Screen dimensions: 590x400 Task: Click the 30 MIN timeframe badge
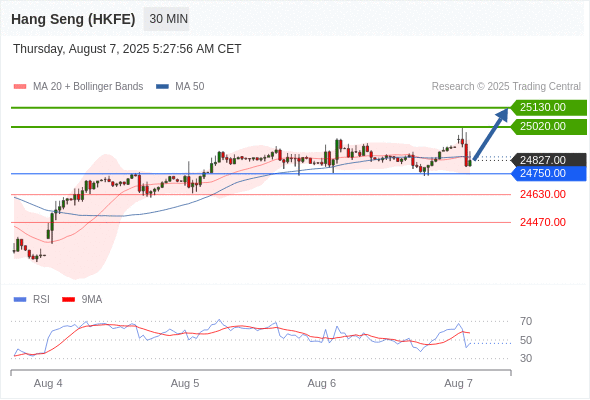click(x=166, y=18)
